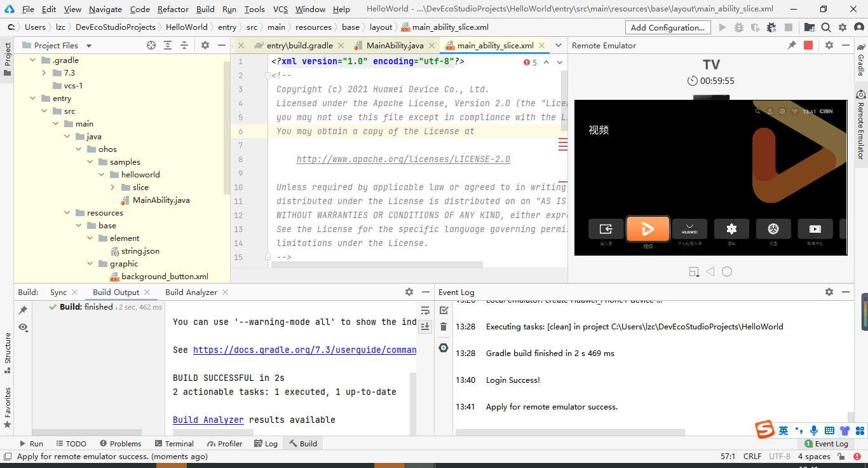Click the Event Log horizontal scrollbar

pos(570,432)
